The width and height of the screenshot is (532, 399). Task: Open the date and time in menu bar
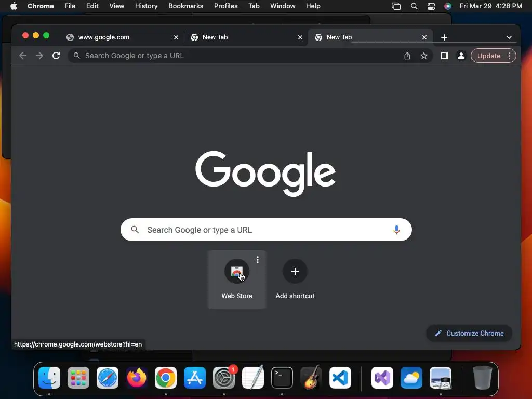tap(490, 6)
